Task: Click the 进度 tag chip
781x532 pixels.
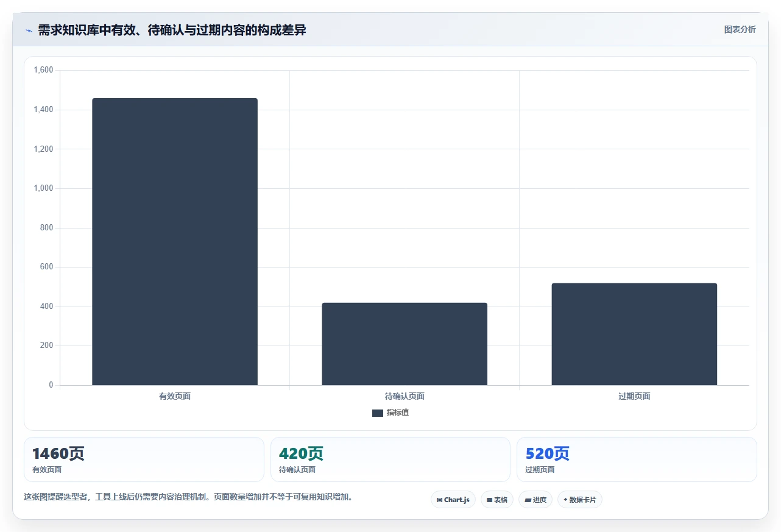Action: (x=535, y=500)
